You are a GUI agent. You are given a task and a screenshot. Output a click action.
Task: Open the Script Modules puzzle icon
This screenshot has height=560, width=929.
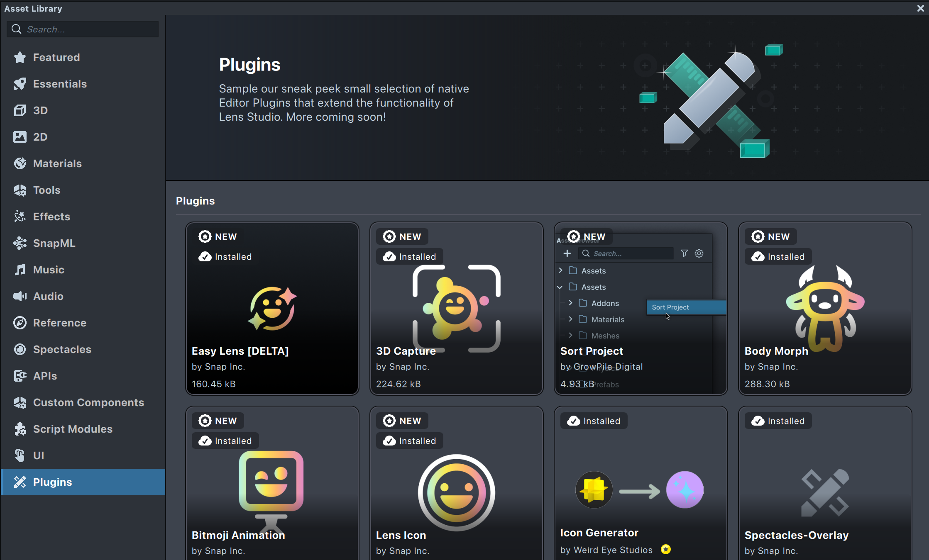click(x=20, y=429)
